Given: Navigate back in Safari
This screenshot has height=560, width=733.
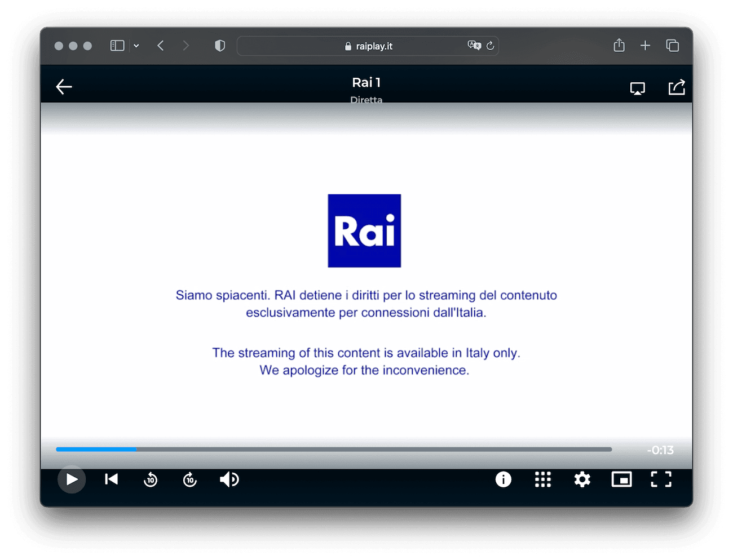Looking at the screenshot, I should tap(161, 46).
